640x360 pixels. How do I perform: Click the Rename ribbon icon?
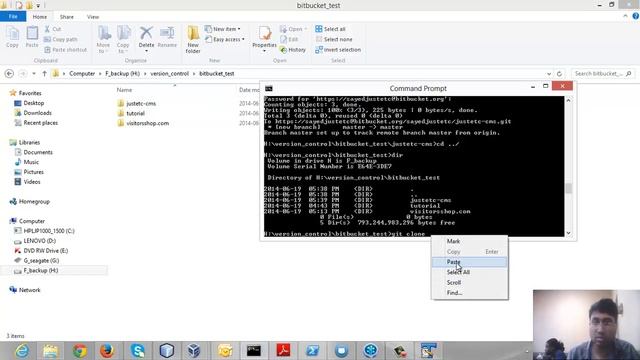pos(167,37)
